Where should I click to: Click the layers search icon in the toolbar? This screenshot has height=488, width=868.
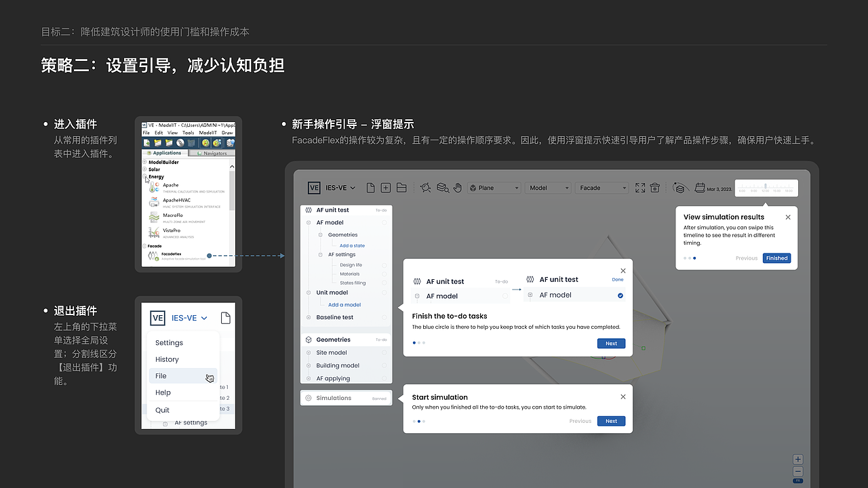tap(442, 188)
